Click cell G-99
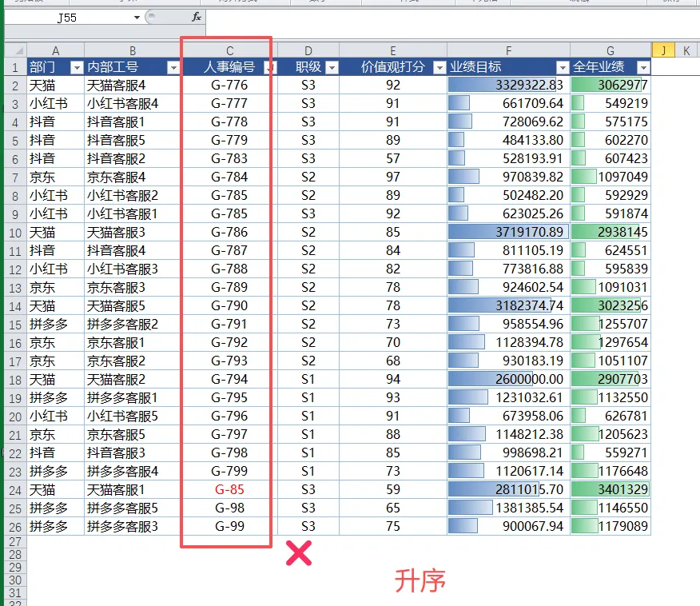 [x=229, y=527]
